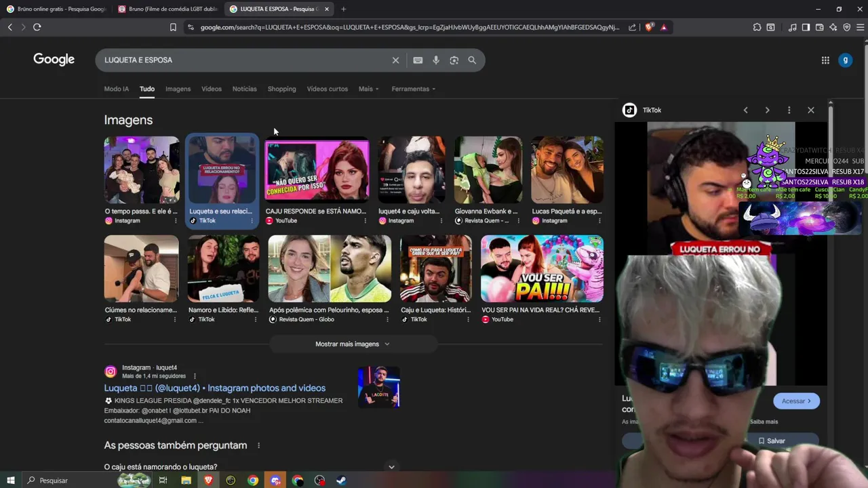The width and height of the screenshot is (868, 488).
Task: Go to the Google homepage via logo
Action: (x=54, y=60)
